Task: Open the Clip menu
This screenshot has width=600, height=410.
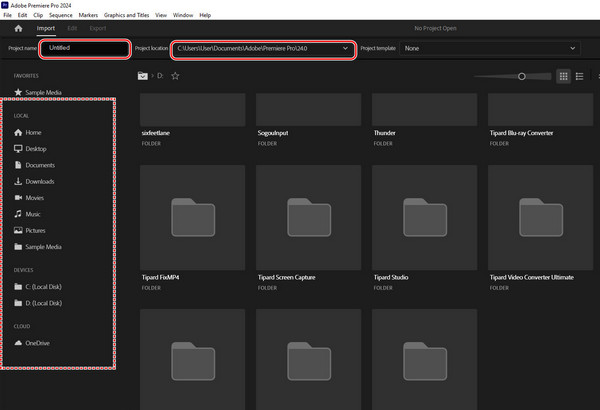Action: tap(38, 15)
